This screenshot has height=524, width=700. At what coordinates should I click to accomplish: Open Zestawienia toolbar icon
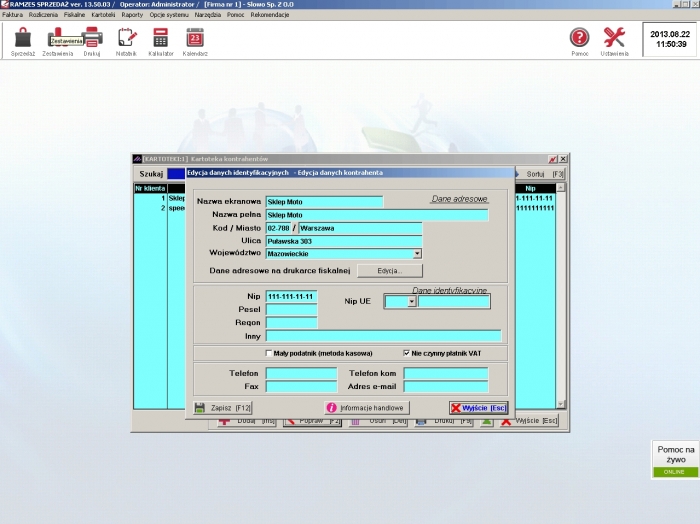pyautogui.click(x=58, y=41)
